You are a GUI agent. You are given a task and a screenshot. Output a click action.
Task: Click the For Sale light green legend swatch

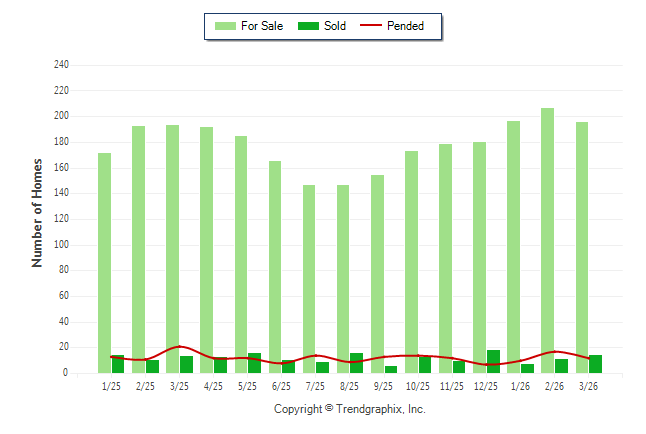click(x=225, y=26)
